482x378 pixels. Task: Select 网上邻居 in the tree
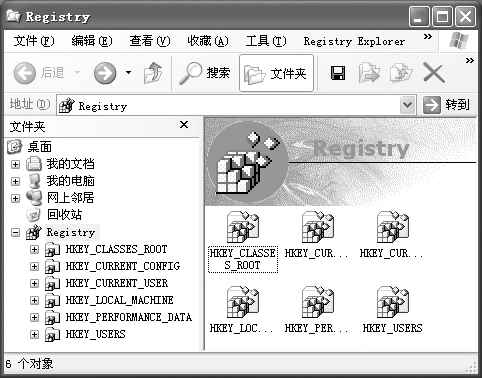[x=70, y=198]
